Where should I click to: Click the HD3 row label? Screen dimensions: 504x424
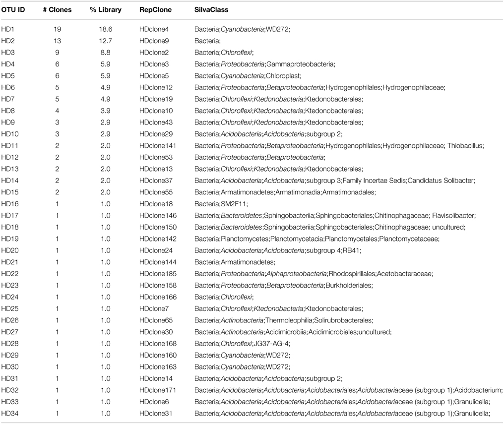(8, 53)
